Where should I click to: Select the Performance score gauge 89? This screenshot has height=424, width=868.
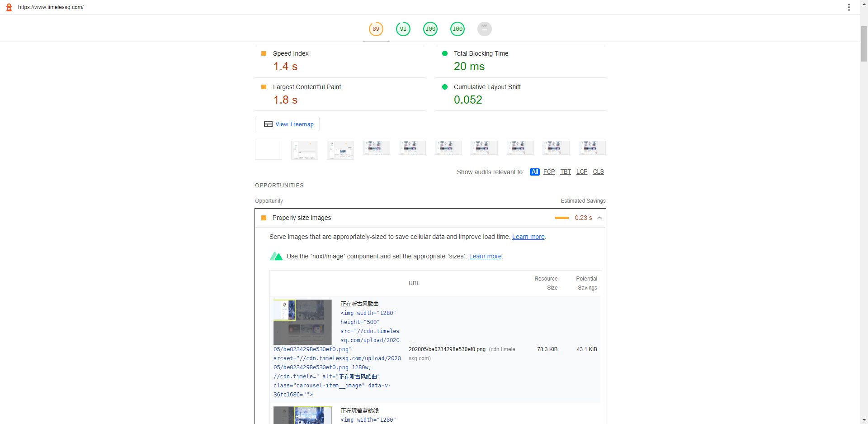coord(376,29)
